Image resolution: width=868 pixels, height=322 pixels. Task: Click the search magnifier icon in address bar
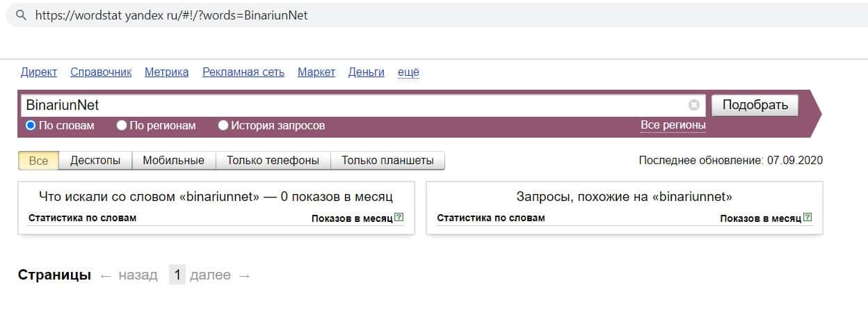point(21,15)
